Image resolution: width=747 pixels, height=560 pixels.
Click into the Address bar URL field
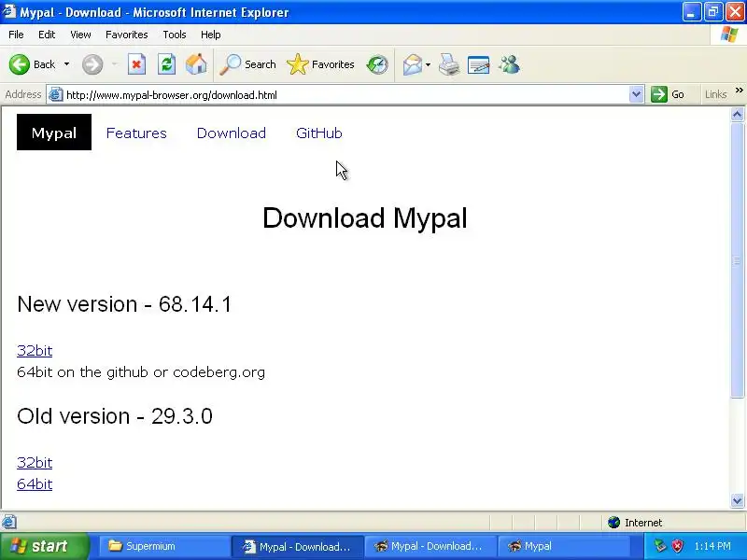pos(345,95)
